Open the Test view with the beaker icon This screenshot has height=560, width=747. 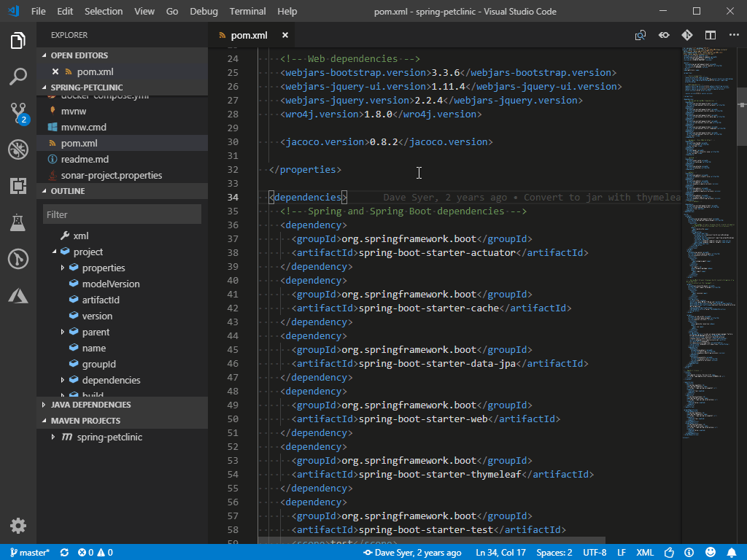(x=18, y=222)
